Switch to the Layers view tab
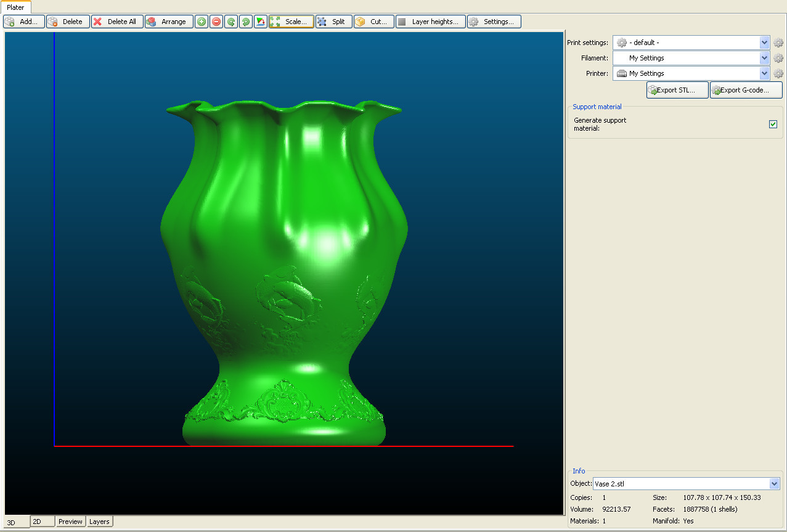This screenshot has width=787, height=532. pos(99,522)
